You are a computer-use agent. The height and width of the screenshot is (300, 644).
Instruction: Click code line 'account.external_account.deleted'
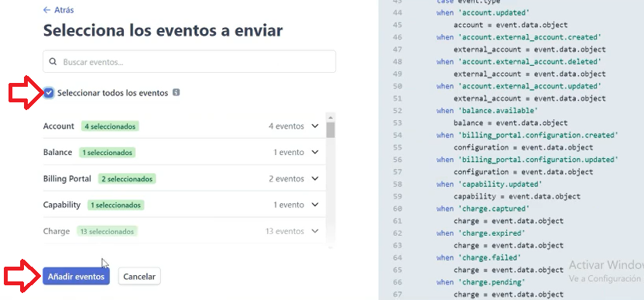pos(519,62)
